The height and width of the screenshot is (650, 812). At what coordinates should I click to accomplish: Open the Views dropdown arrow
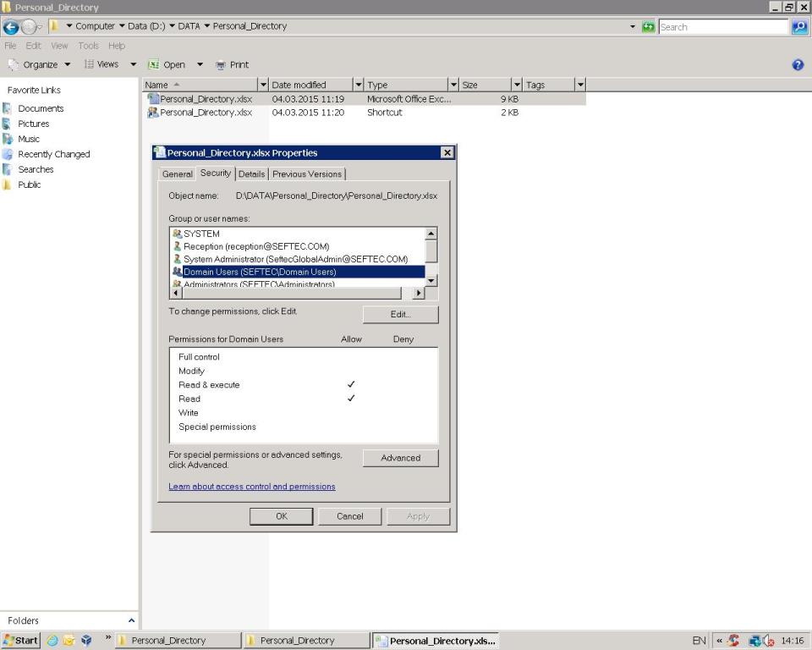[x=133, y=64]
